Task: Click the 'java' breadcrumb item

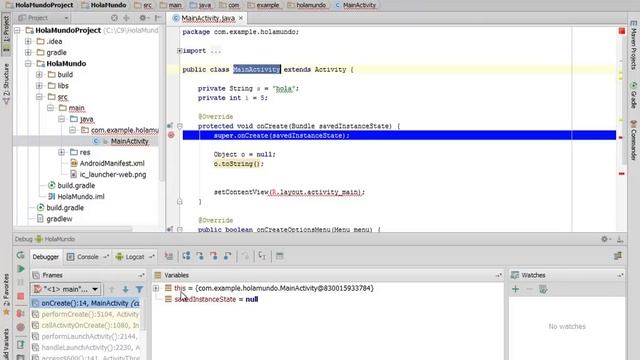Action: coord(200,5)
